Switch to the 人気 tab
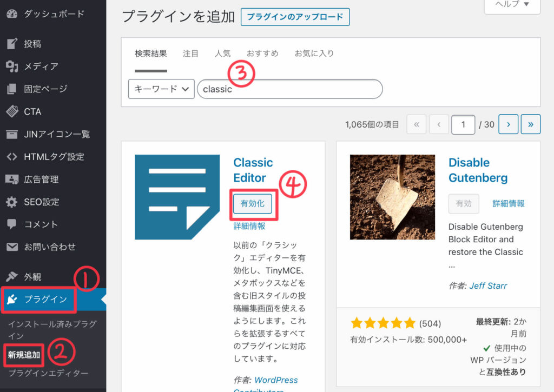The width and height of the screenshot is (554, 392). [x=222, y=54]
